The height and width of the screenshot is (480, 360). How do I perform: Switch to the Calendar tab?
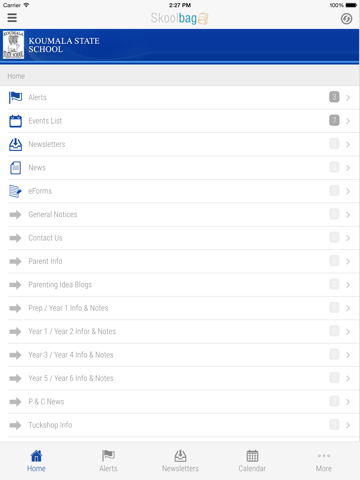252,461
